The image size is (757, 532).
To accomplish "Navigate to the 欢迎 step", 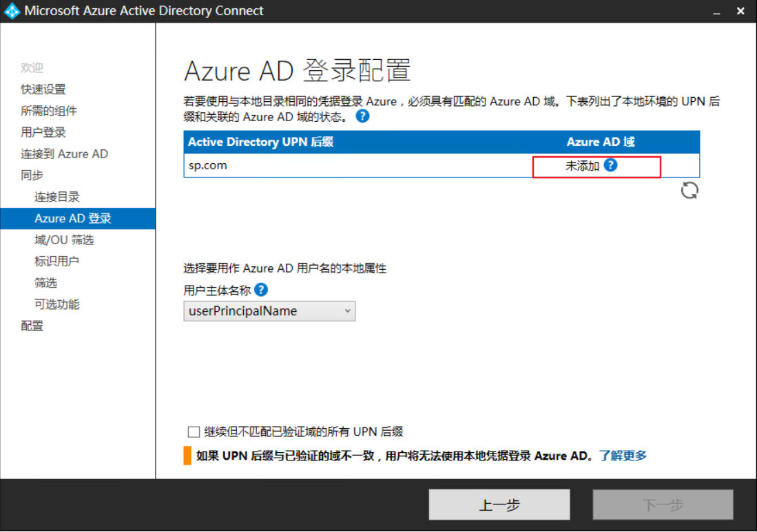I will [32, 67].
